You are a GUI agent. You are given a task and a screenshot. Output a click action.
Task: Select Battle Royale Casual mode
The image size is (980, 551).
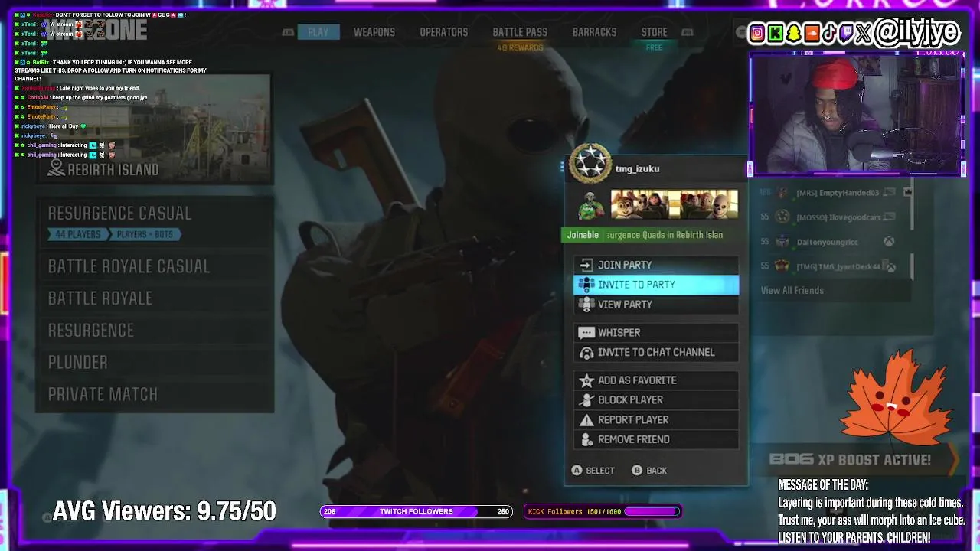coord(155,266)
